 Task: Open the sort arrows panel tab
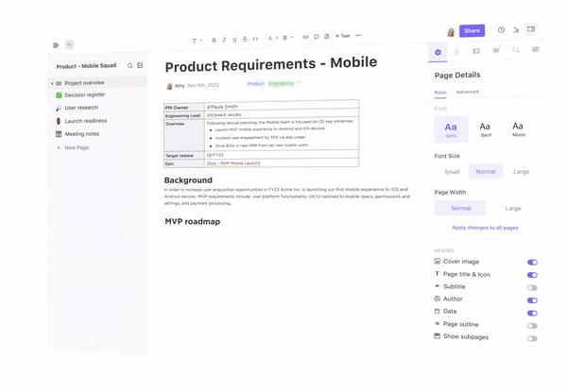point(516,50)
